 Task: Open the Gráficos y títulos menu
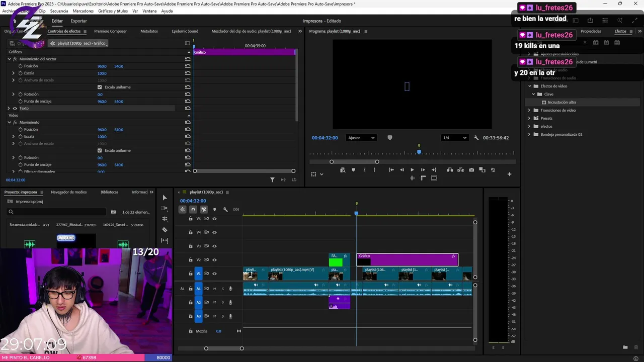tap(113, 11)
